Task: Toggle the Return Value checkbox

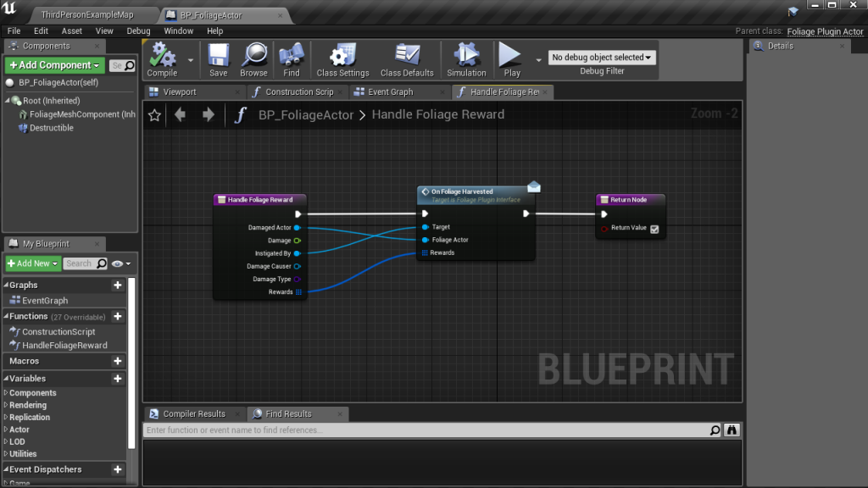Action: pyautogui.click(x=654, y=229)
